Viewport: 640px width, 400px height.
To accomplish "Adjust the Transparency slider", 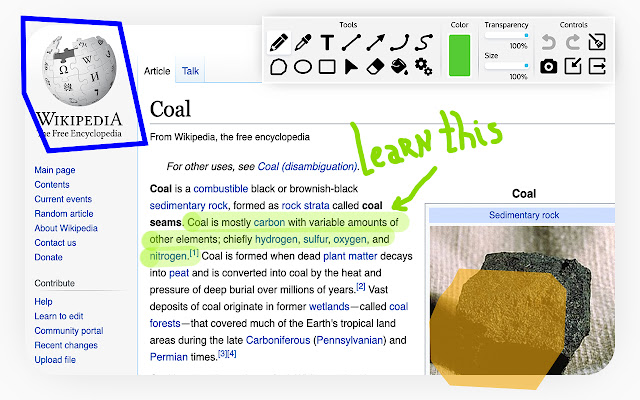I will (507, 36).
